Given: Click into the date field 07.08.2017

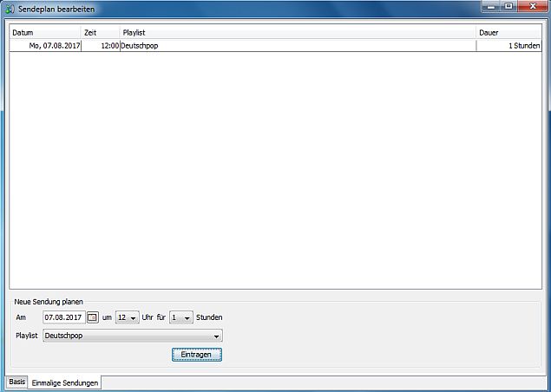Looking at the screenshot, I should pyautogui.click(x=64, y=317).
